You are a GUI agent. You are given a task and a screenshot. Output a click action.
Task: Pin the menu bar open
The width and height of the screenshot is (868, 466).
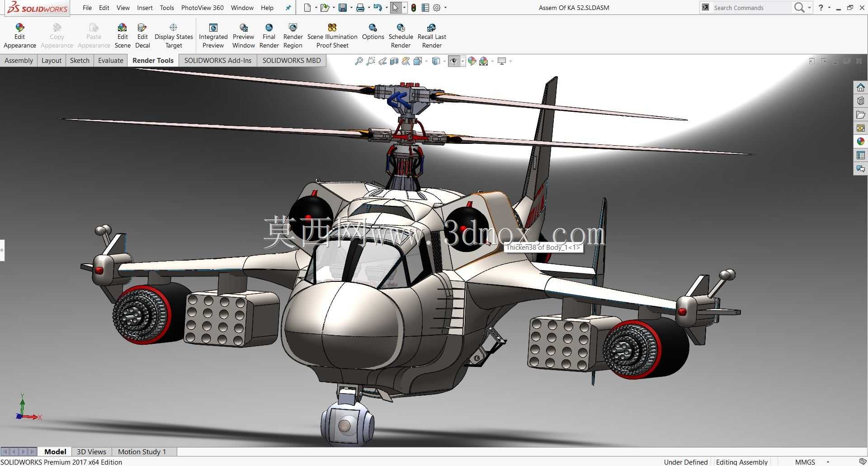pos(288,8)
